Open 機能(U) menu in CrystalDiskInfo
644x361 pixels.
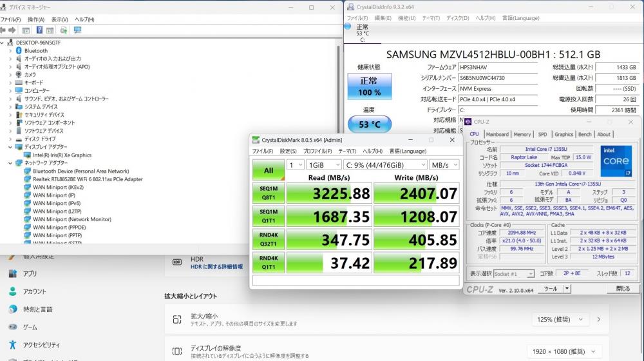pyautogui.click(x=406, y=18)
